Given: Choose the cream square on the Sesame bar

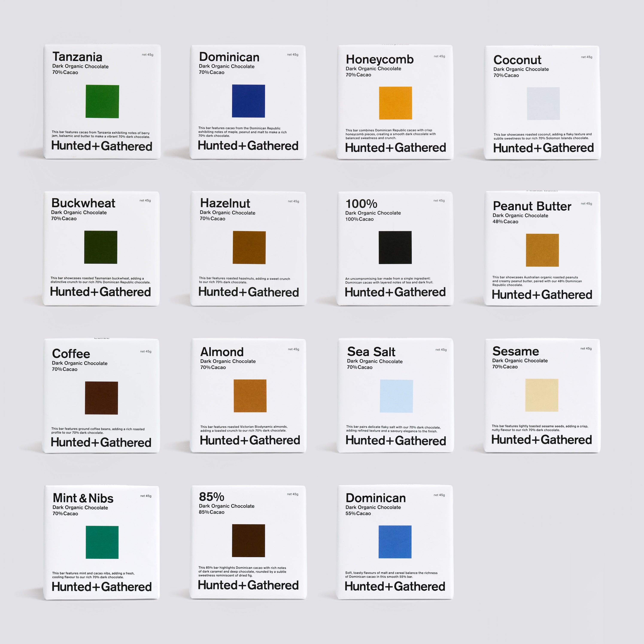Looking at the screenshot, I should [542, 395].
